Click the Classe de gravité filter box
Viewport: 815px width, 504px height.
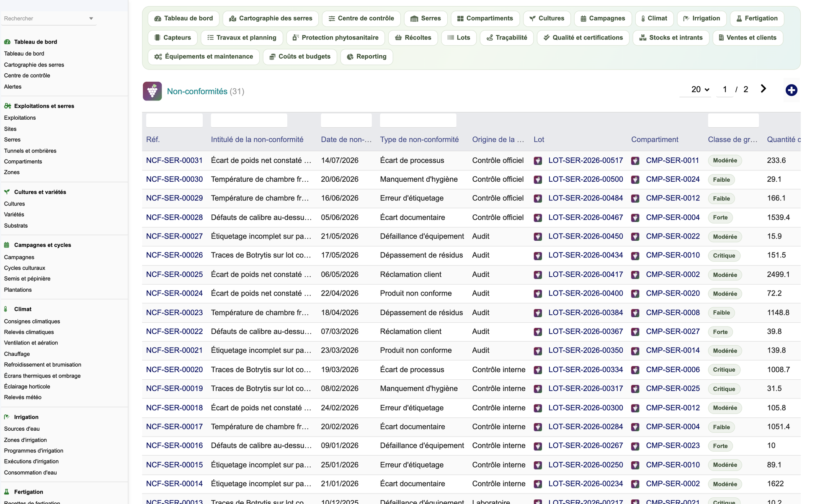click(733, 121)
